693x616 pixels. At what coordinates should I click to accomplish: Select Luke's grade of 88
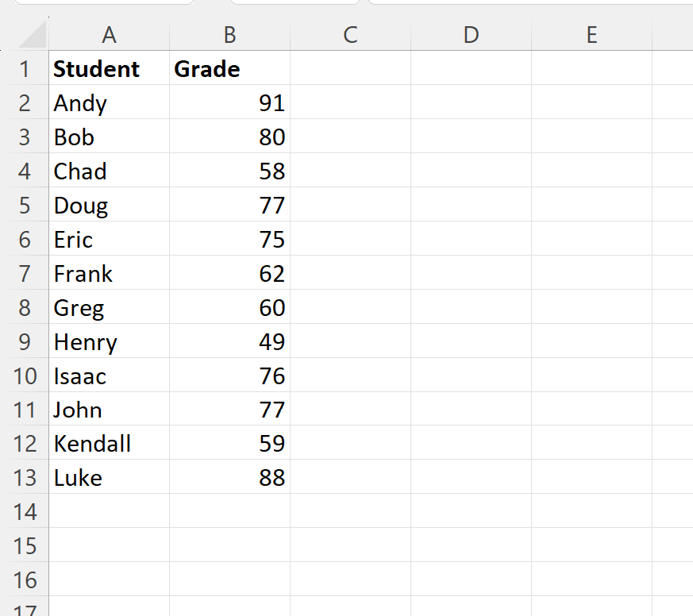(x=229, y=478)
